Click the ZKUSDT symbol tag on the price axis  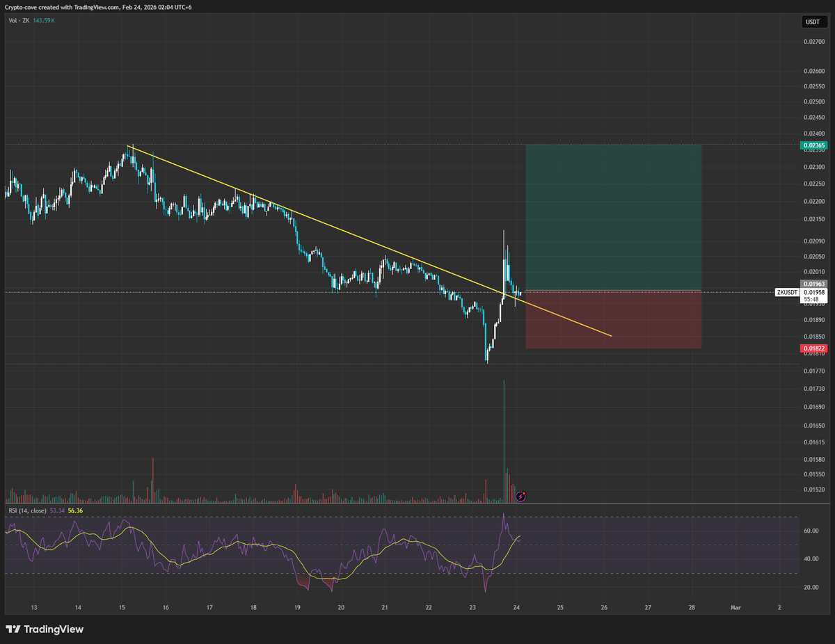click(x=787, y=292)
